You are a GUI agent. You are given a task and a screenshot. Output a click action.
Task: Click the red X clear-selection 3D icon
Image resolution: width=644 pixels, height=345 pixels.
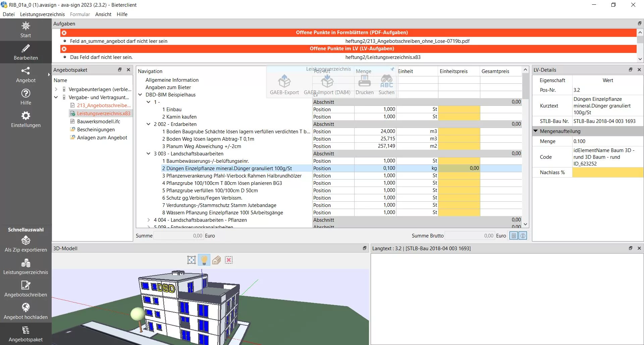pyautogui.click(x=229, y=260)
